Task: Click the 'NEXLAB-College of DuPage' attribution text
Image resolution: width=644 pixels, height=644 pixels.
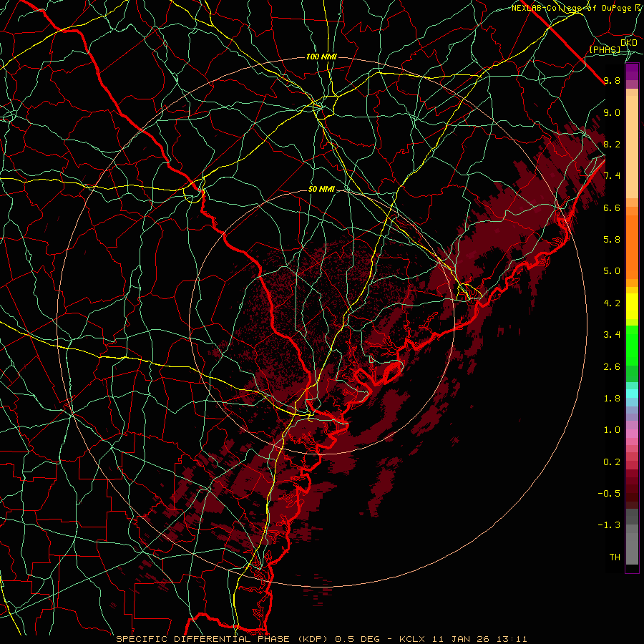Action: (x=571, y=8)
